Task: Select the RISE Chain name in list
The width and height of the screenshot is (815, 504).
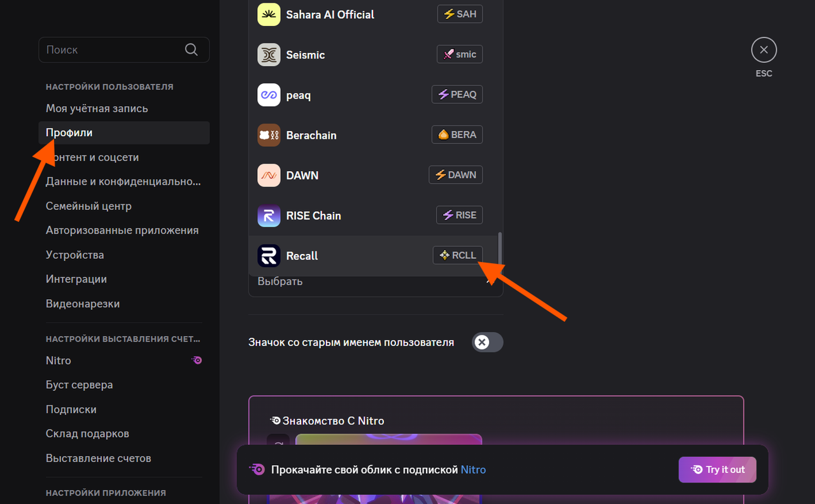Action: coord(314,215)
